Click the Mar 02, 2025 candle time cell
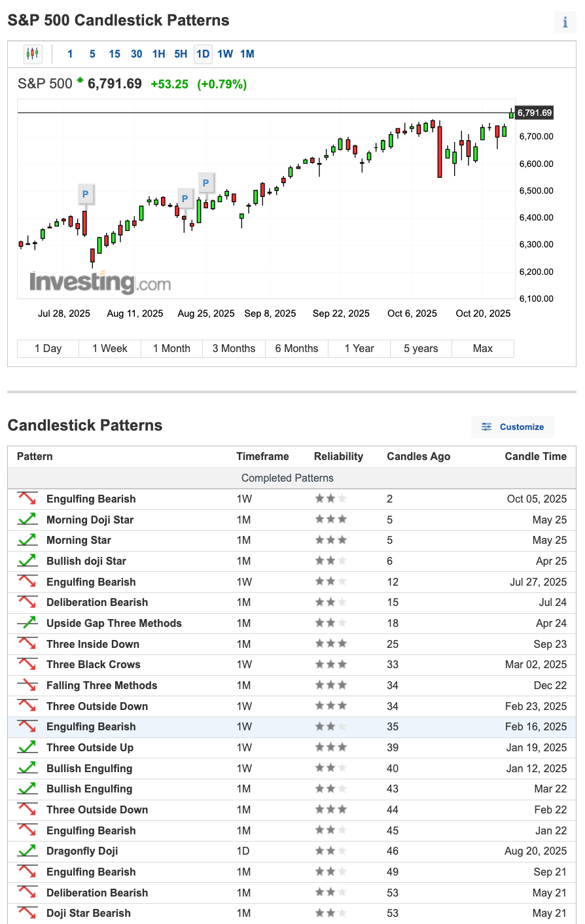The image size is (585, 924). pos(536,664)
